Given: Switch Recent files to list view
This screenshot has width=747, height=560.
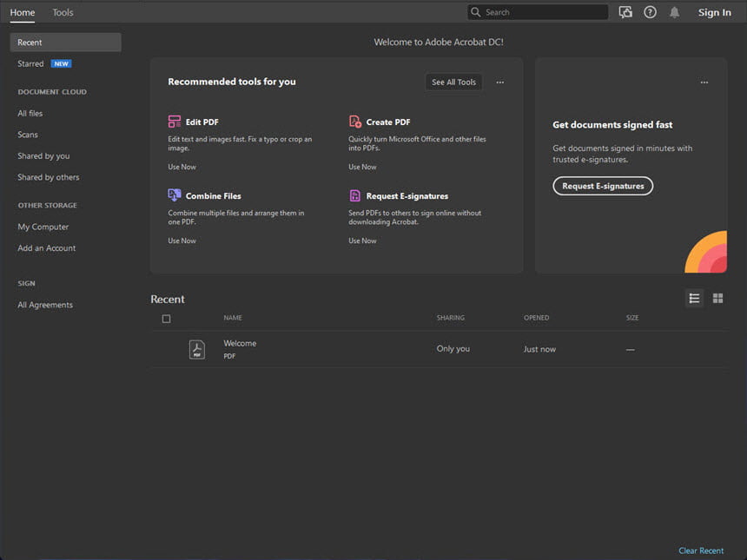Looking at the screenshot, I should click(x=694, y=298).
